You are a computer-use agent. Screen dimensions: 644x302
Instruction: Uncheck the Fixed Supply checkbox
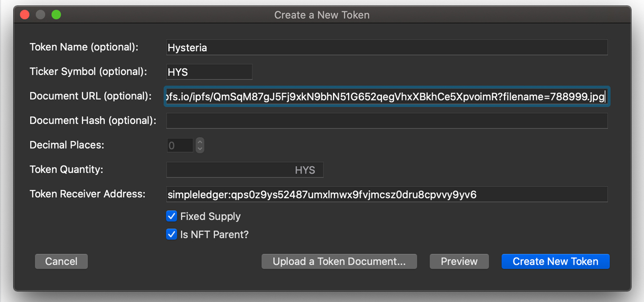(x=172, y=216)
